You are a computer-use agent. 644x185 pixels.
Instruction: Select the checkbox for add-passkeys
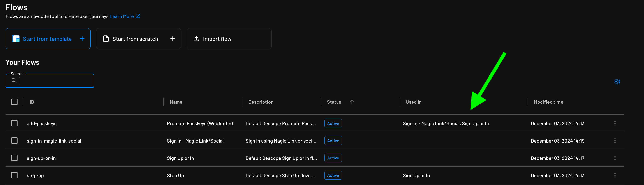pos(15,123)
